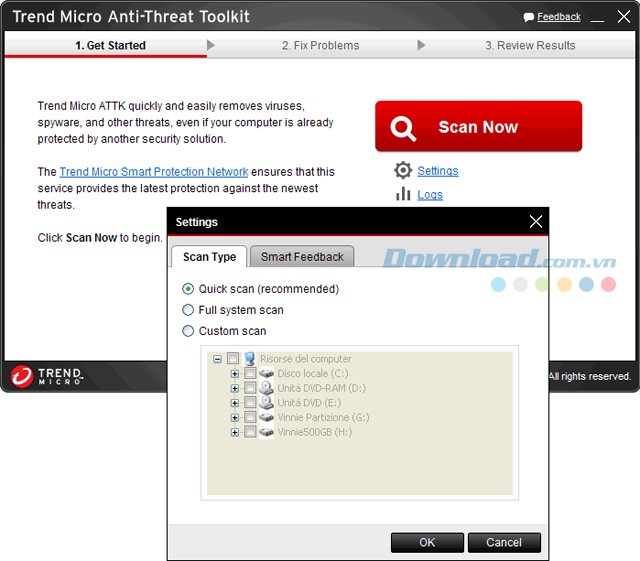Select the Risorse del computer label
This screenshot has height=561, width=640.
coord(305,358)
